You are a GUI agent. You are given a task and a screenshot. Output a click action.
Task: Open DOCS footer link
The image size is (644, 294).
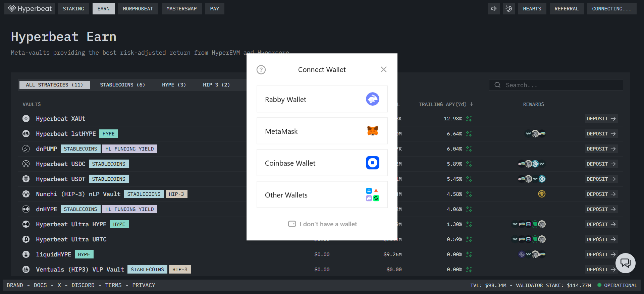pyautogui.click(x=40, y=285)
